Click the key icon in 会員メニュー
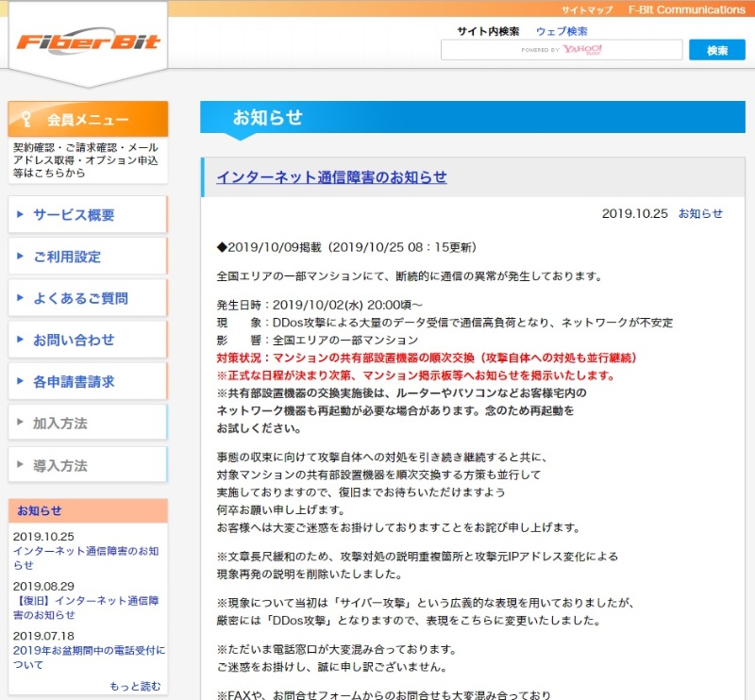The height and width of the screenshot is (700, 755). tap(26, 120)
